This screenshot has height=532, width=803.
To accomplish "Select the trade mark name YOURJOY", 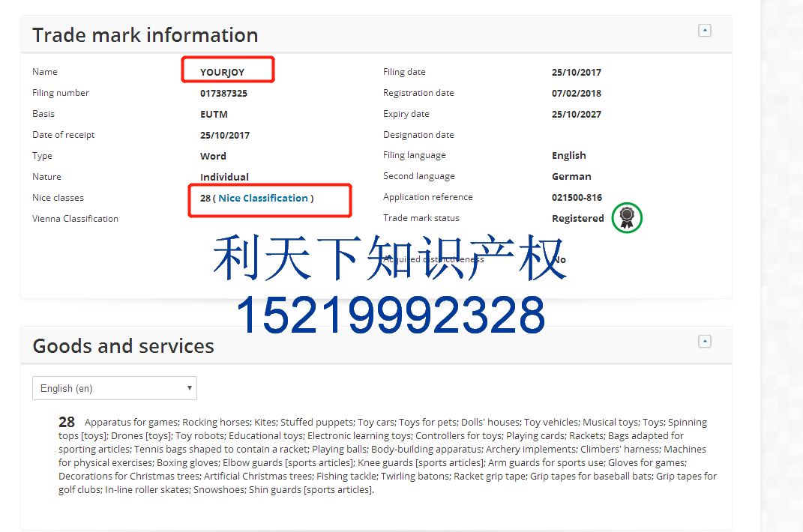I will click(x=222, y=72).
